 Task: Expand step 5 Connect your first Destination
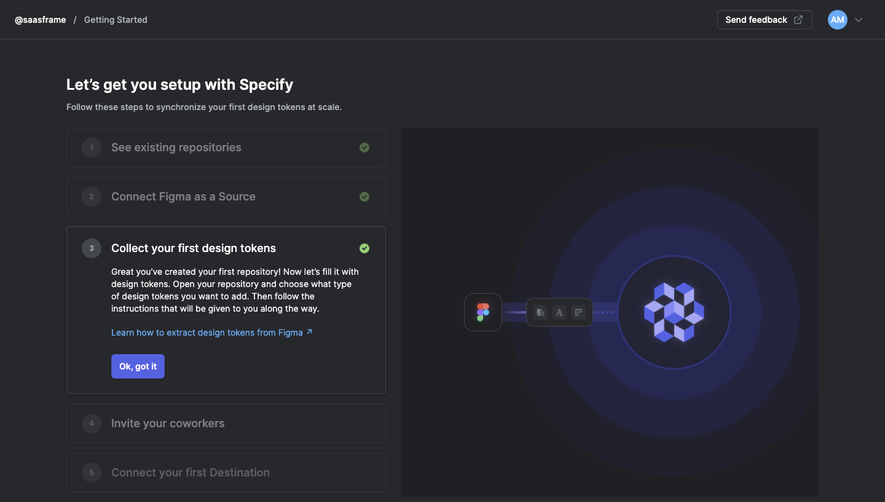coord(226,473)
